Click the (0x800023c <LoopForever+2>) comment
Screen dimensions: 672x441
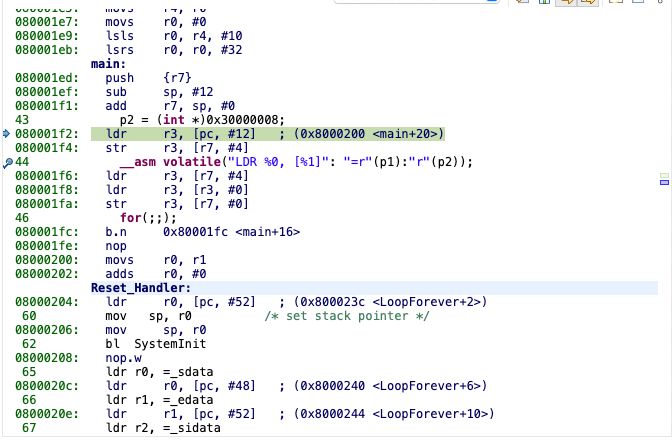(x=390, y=302)
